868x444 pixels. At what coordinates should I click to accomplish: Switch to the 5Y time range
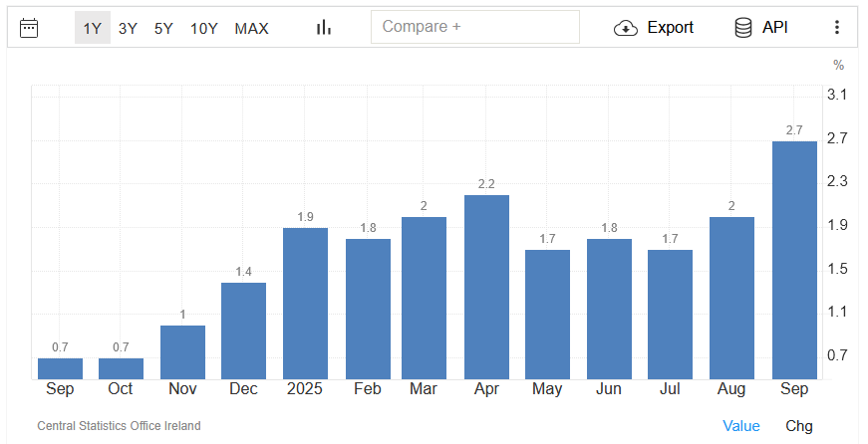tap(163, 28)
